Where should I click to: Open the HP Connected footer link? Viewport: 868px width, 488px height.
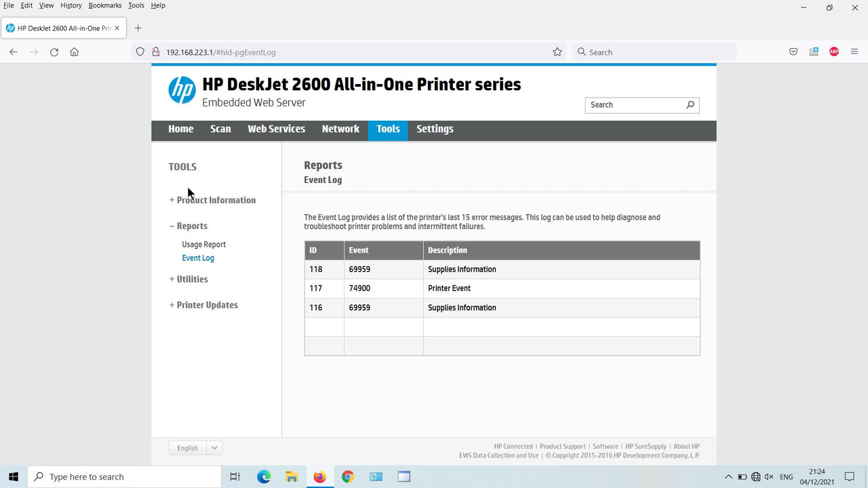pyautogui.click(x=513, y=447)
